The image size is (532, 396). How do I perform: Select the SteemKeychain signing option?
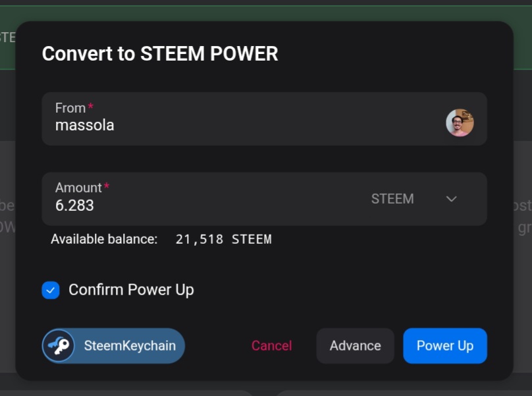129,346
